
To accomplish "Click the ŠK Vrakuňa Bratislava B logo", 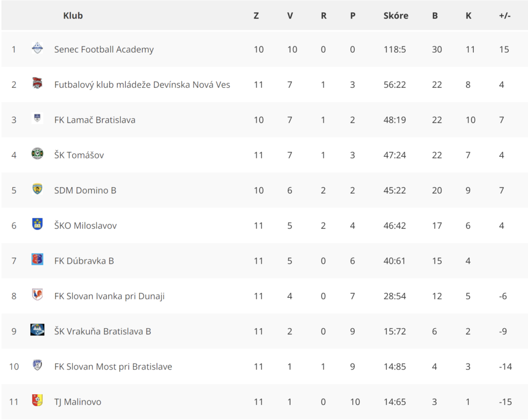I will 37,330.
